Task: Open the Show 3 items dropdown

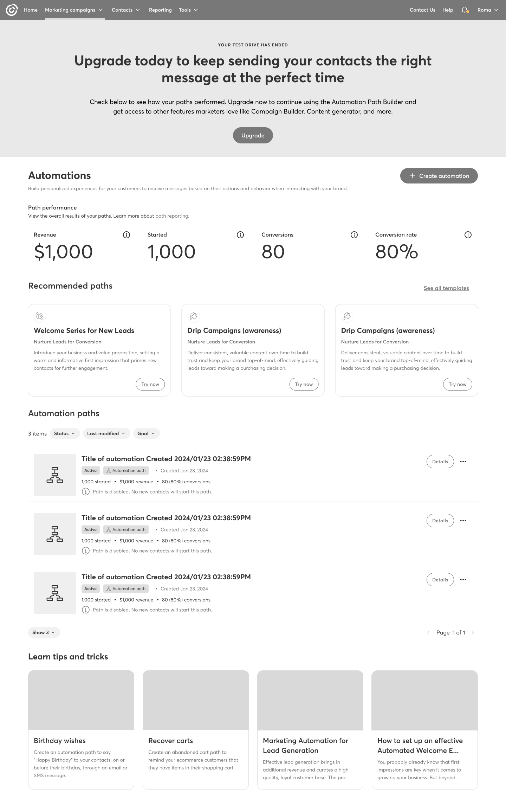Action: pos(44,632)
